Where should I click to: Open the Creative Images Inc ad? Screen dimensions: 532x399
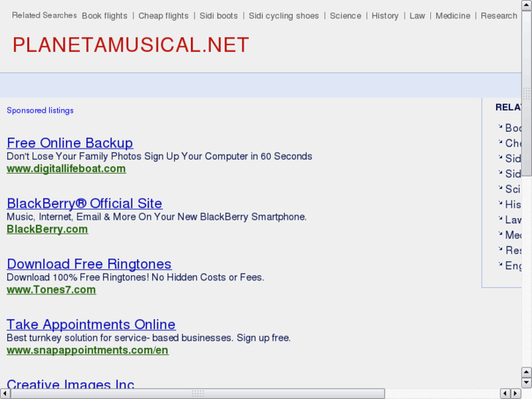[x=70, y=384]
